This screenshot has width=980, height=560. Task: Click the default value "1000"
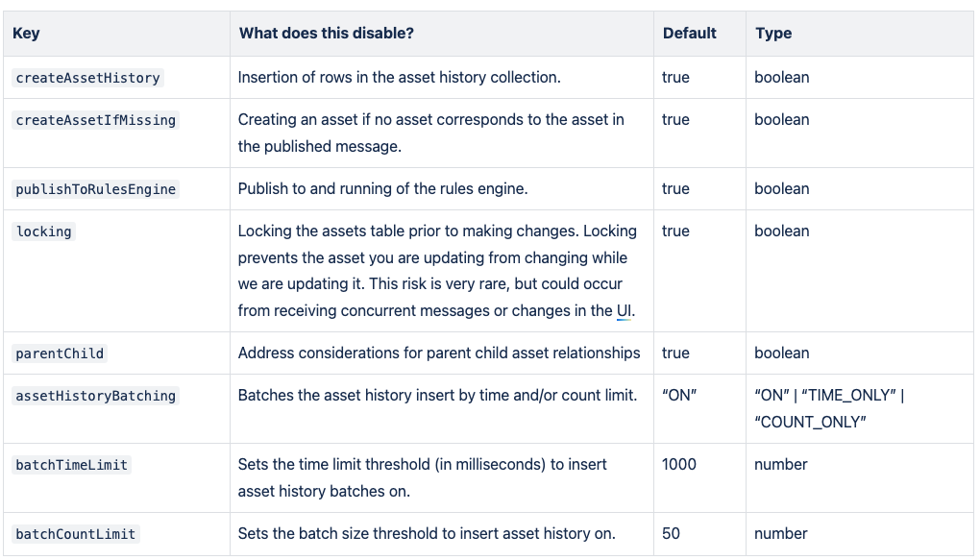click(679, 464)
